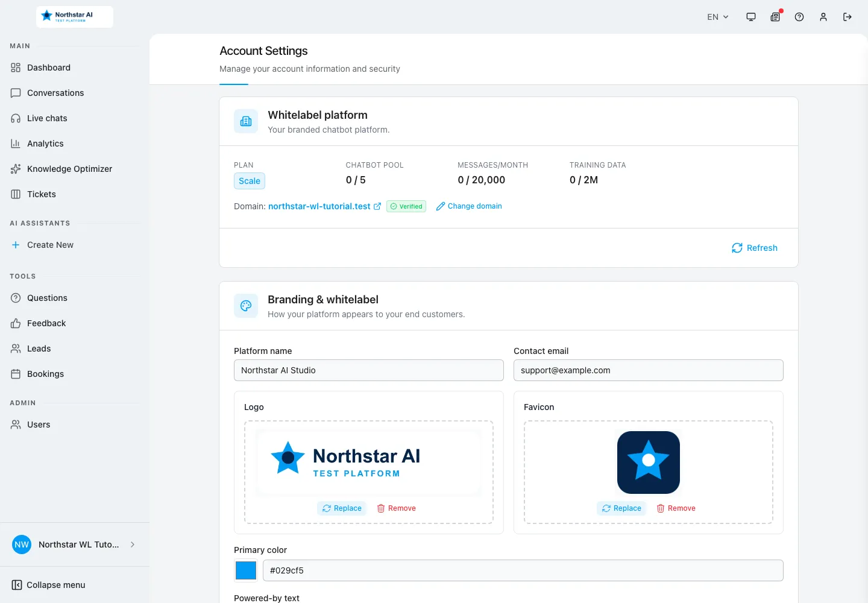This screenshot has width=868, height=603.
Task: Click the monitor icon in top bar
Action: pyautogui.click(x=751, y=17)
